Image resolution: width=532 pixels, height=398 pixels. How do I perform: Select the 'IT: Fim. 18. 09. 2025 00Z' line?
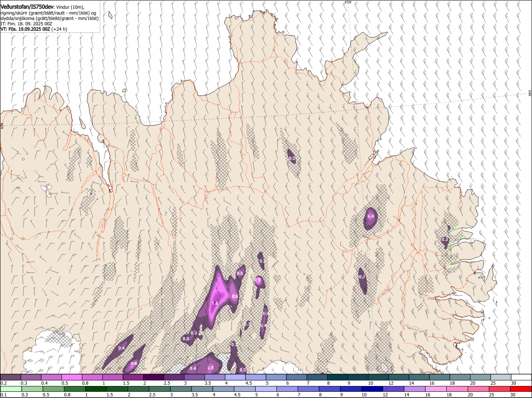(27, 24)
